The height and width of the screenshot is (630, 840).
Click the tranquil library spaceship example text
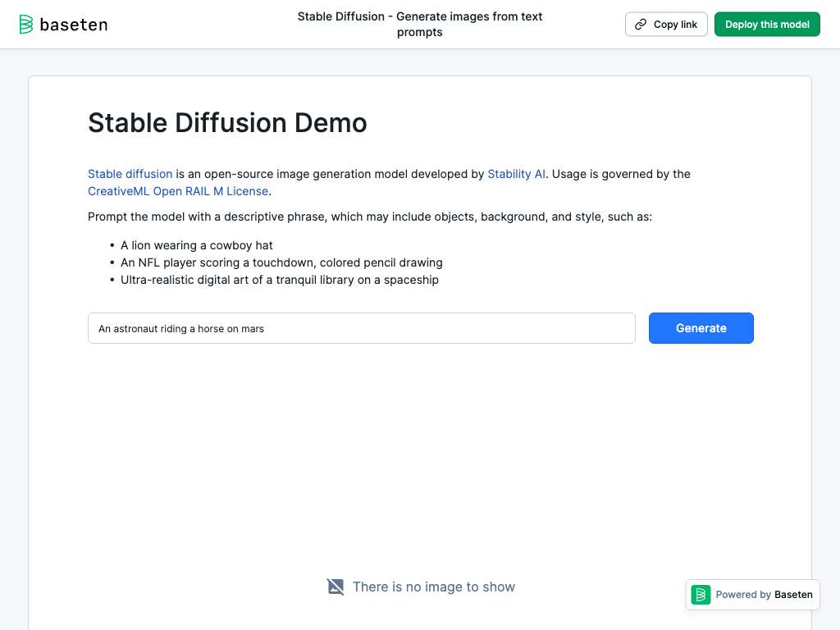coord(280,280)
